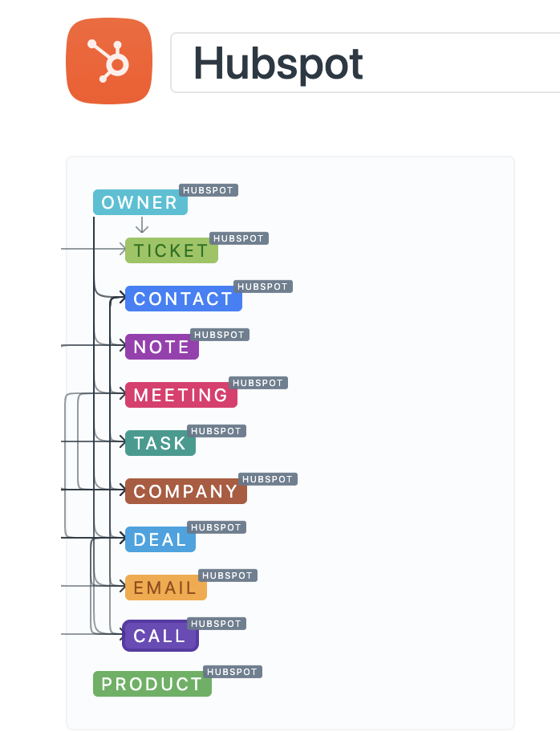Select the green PRODUCT entity node
This screenshot has width=560, height=732.
(152, 684)
